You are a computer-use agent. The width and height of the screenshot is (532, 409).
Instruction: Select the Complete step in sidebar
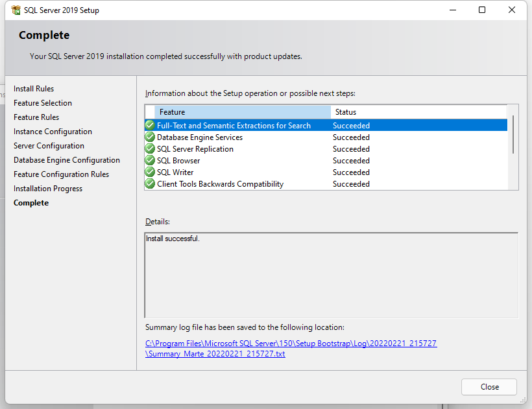(31, 203)
